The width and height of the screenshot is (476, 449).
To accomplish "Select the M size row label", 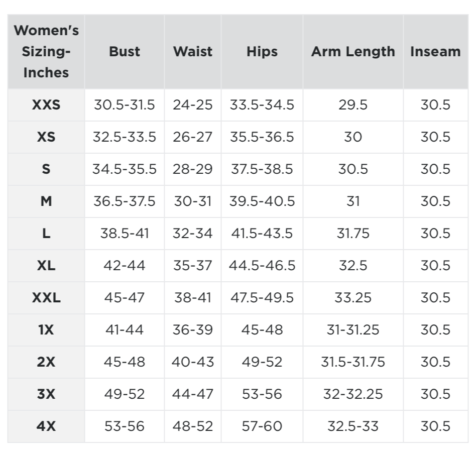I will click(46, 201).
